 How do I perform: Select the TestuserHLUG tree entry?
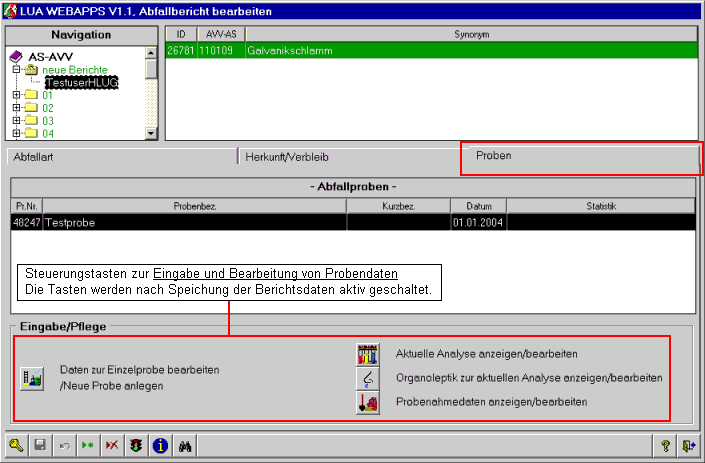[x=81, y=82]
